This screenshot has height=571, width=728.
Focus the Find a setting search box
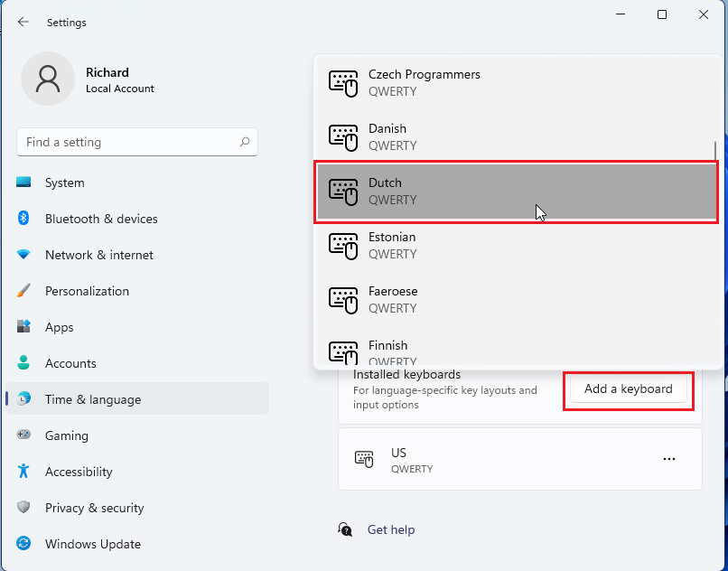[x=126, y=142]
